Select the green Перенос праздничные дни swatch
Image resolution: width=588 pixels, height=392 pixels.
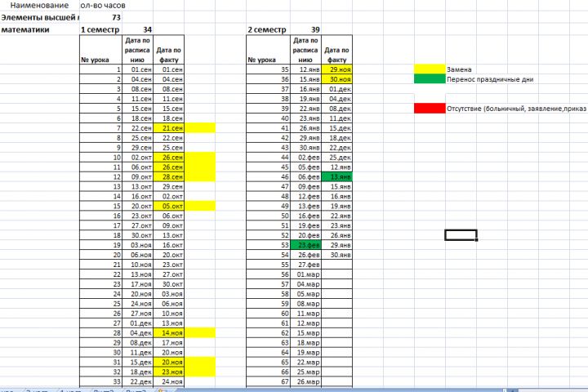[430, 78]
